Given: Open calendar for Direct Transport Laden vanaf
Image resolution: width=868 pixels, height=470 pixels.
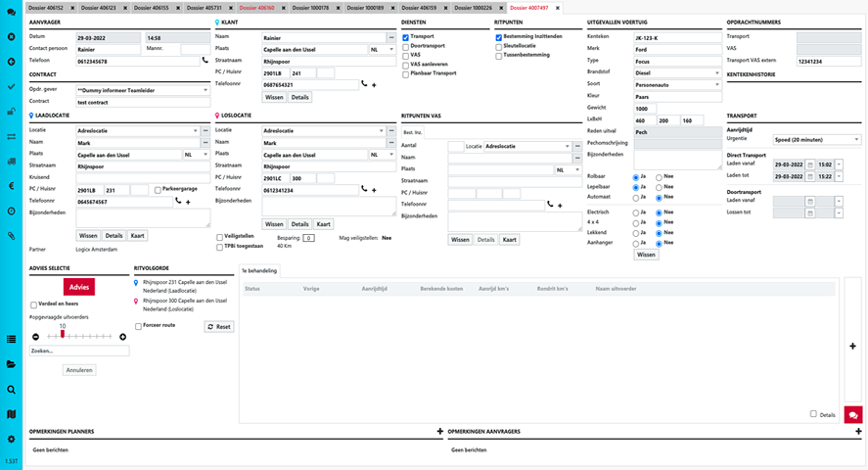Looking at the screenshot, I should [810, 164].
